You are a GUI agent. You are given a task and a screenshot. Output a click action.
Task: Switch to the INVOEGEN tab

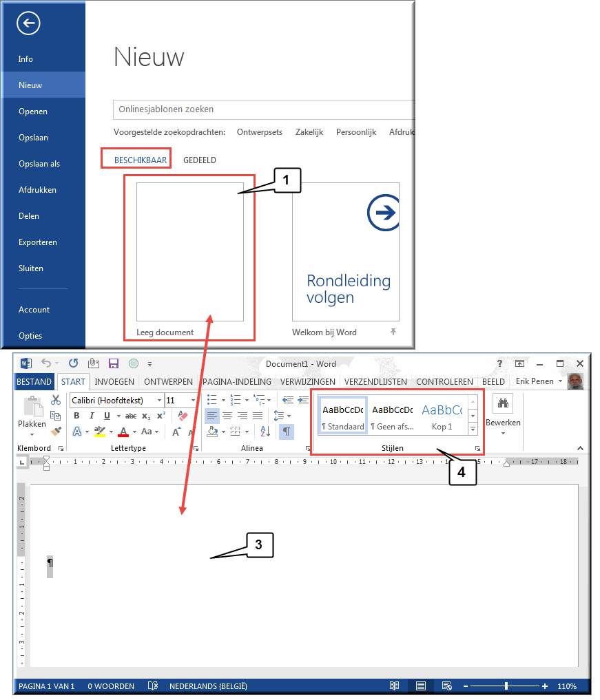tap(114, 382)
